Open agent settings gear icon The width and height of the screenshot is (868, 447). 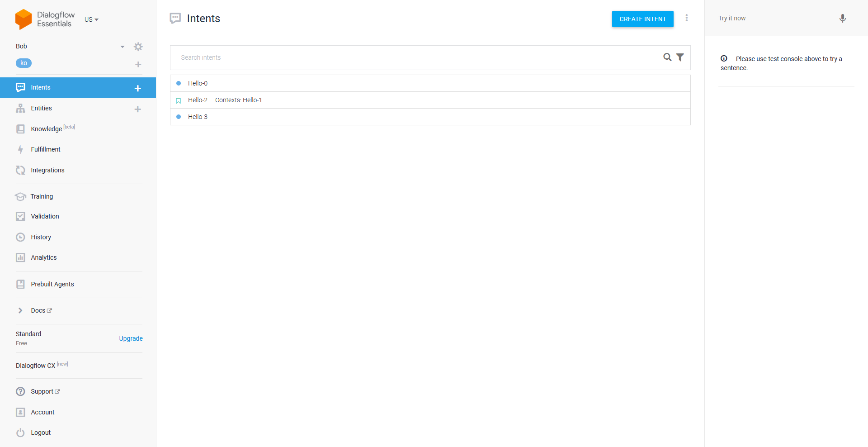[138, 47]
